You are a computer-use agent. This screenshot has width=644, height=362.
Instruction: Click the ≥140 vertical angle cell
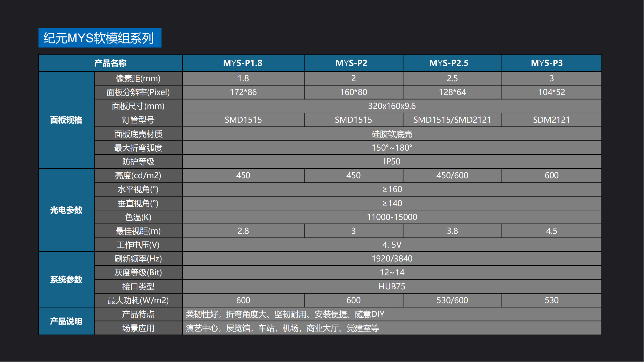click(392, 203)
